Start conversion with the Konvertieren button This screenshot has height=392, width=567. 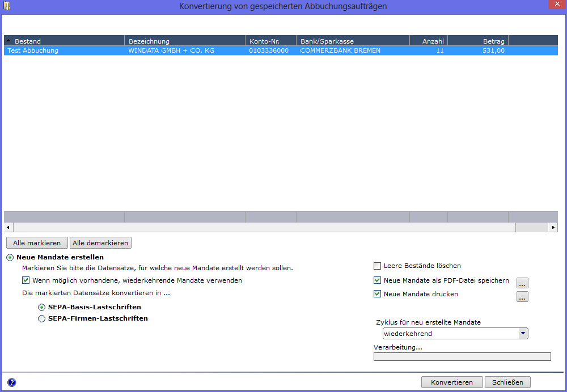[452, 382]
